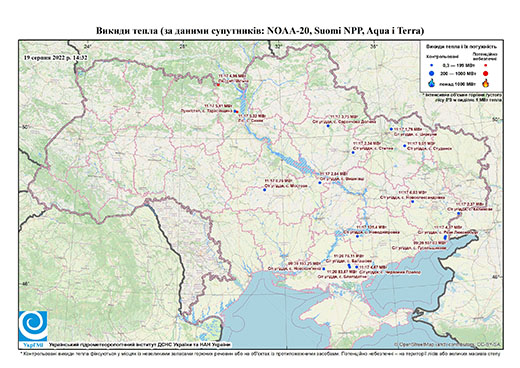
Task: Click the small blue dot legend symbol
Action: pos(432,65)
